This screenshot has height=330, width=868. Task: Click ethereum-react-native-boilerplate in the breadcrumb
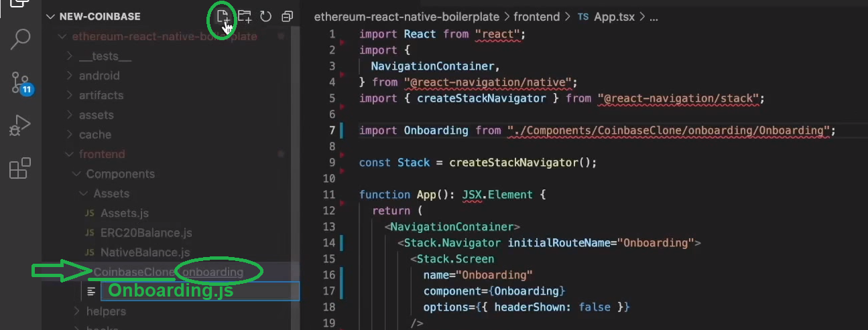pyautogui.click(x=406, y=17)
